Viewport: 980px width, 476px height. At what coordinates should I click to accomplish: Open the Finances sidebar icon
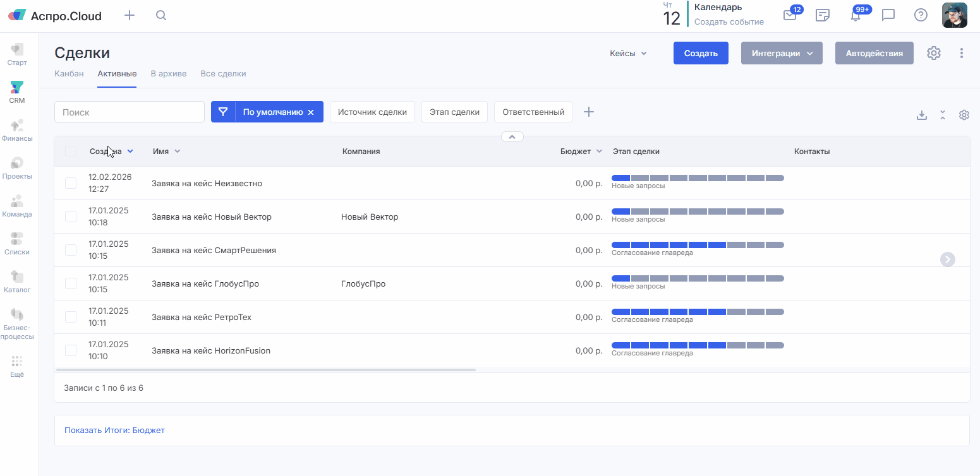[x=17, y=129]
